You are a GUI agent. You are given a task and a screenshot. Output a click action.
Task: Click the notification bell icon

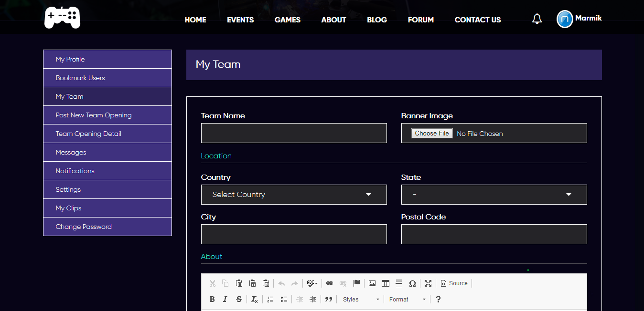point(537,19)
